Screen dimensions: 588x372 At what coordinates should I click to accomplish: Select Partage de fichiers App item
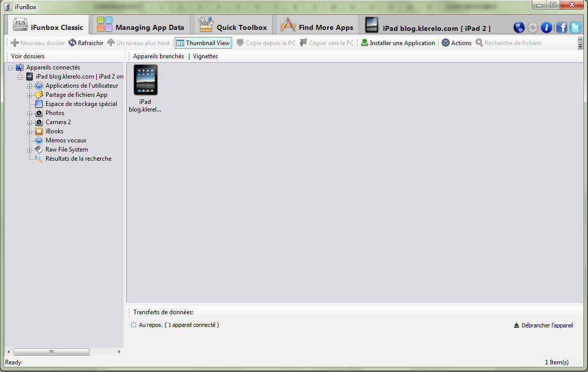[x=76, y=95]
